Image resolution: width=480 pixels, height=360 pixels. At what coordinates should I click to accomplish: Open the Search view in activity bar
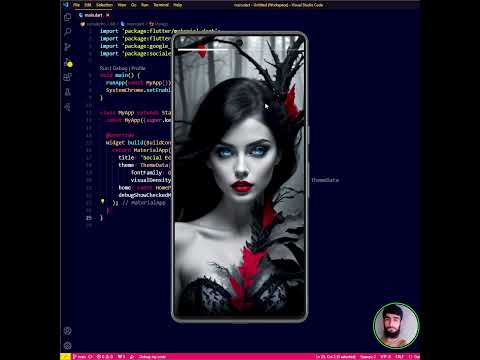pyautogui.click(x=67, y=32)
